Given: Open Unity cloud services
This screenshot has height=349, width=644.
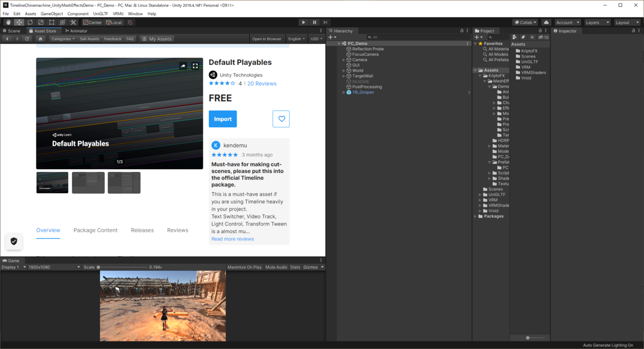Looking at the screenshot, I should (x=546, y=23).
